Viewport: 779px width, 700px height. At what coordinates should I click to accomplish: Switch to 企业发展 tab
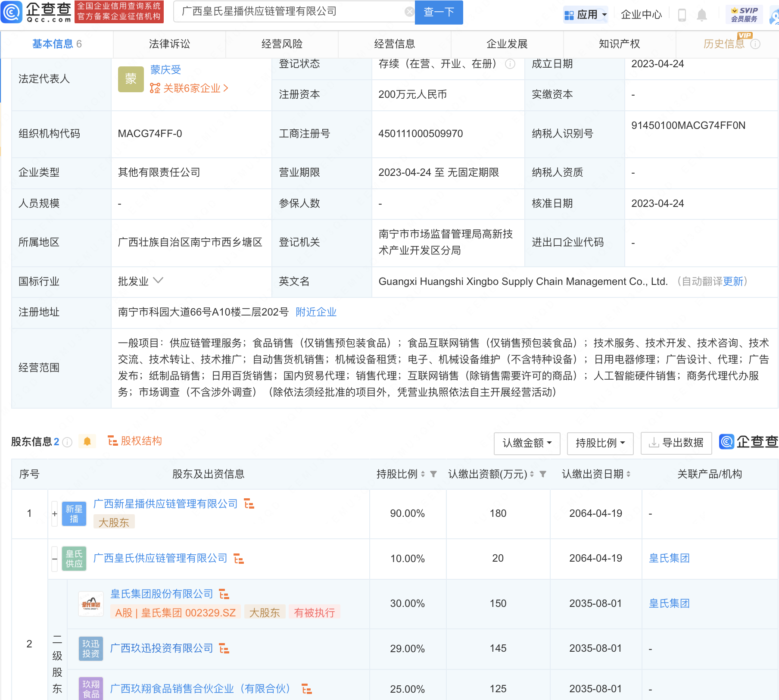[507, 44]
